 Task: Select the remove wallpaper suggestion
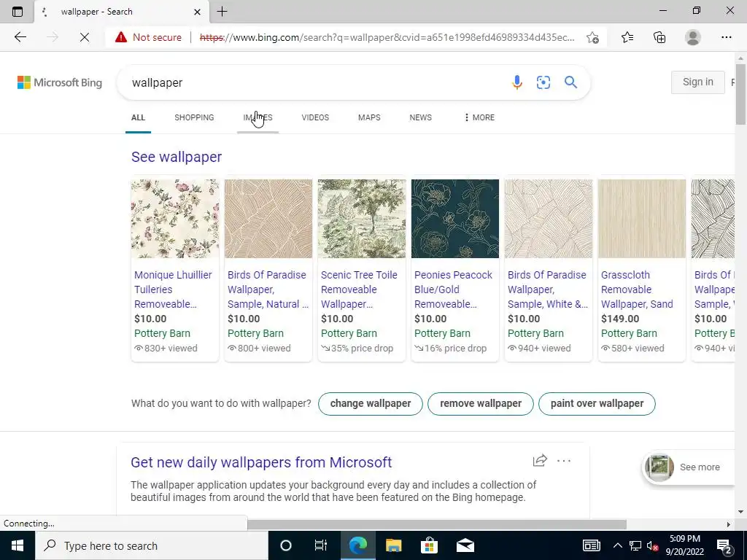(x=481, y=403)
